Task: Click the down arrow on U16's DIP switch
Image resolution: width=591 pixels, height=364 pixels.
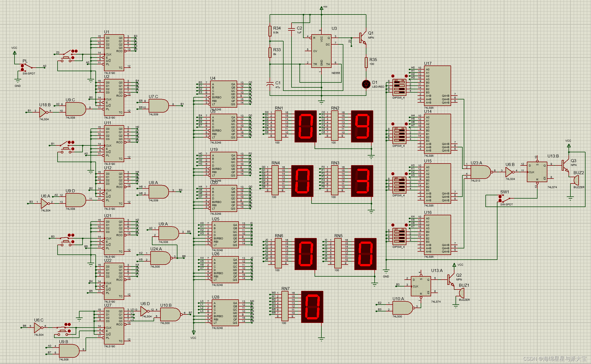Action: [406, 225]
